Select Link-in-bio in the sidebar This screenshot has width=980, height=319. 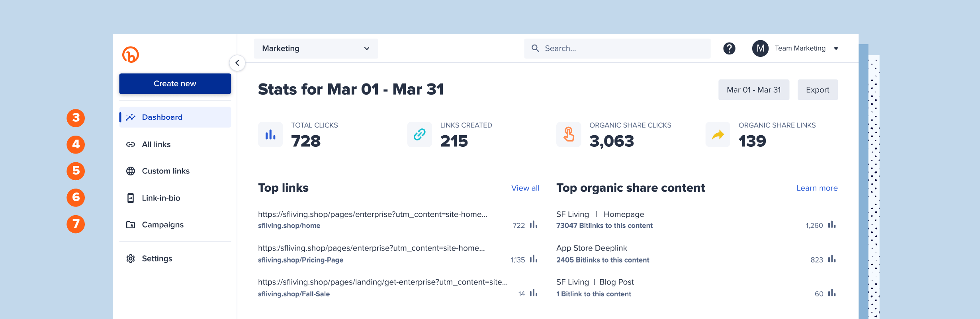point(161,198)
